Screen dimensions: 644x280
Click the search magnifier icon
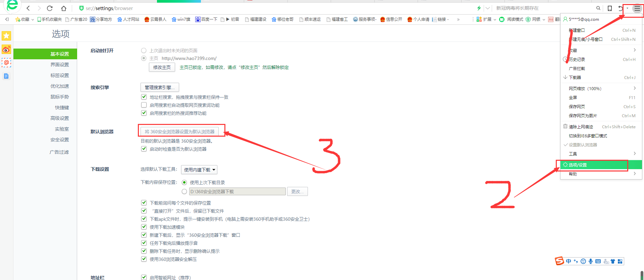click(598, 8)
